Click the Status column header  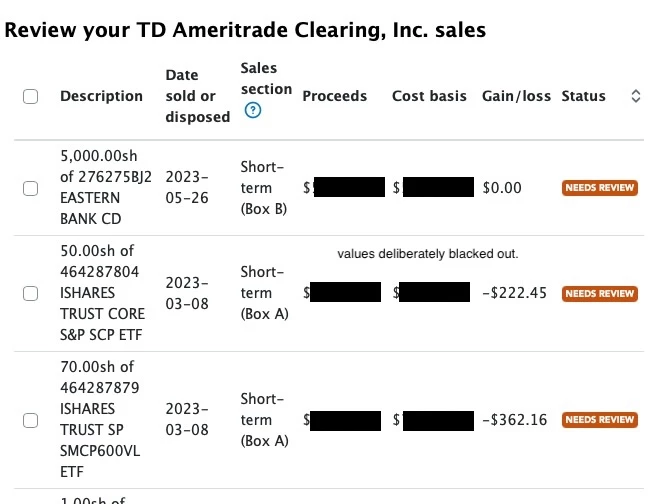[x=583, y=96]
